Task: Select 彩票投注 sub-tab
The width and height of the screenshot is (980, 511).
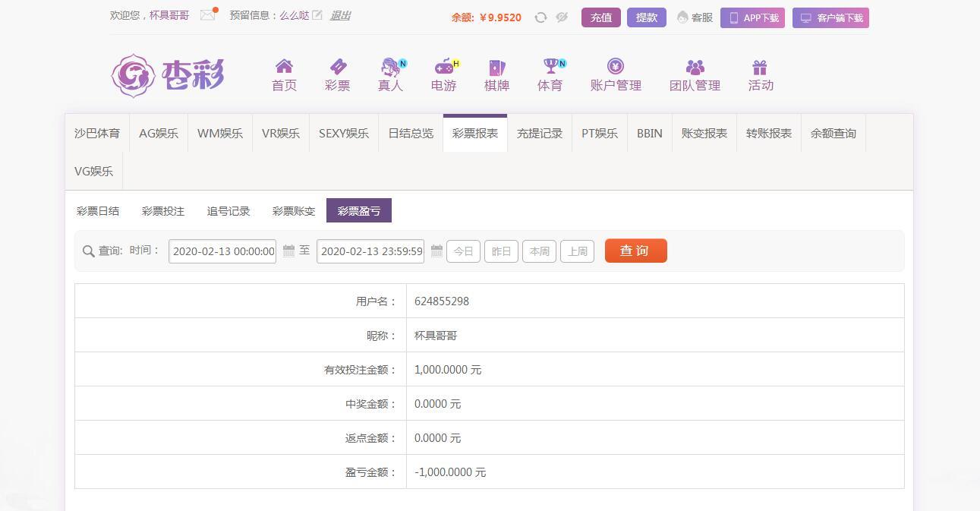Action: [x=163, y=211]
